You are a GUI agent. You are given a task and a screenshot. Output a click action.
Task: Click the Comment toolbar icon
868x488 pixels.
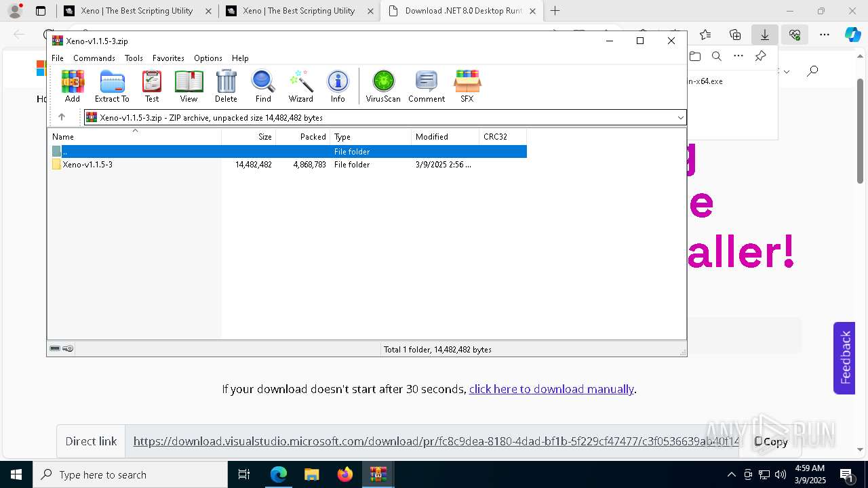coord(427,86)
